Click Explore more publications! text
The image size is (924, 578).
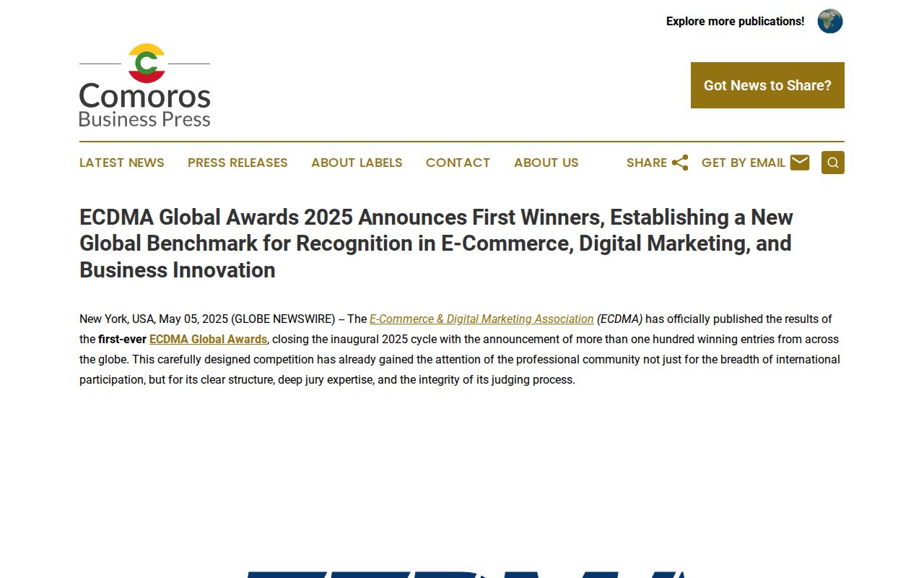(734, 21)
